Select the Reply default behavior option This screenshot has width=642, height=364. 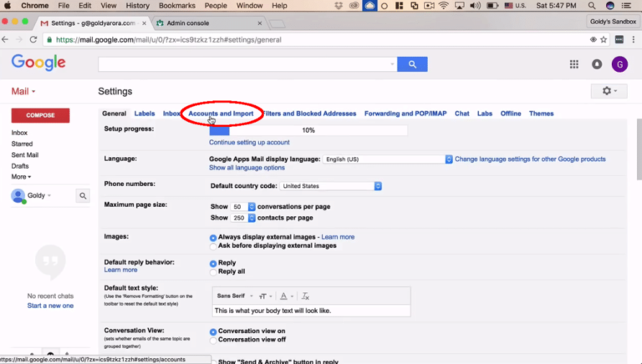click(213, 263)
